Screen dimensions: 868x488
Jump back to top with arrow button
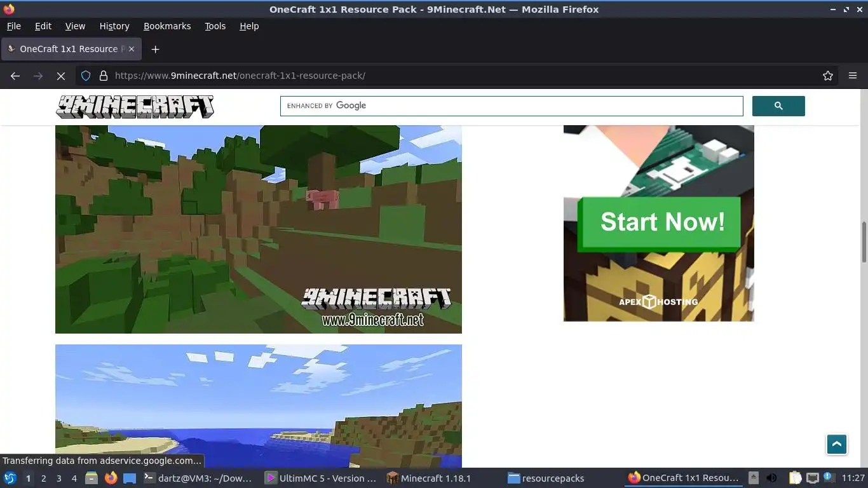pos(837,444)
